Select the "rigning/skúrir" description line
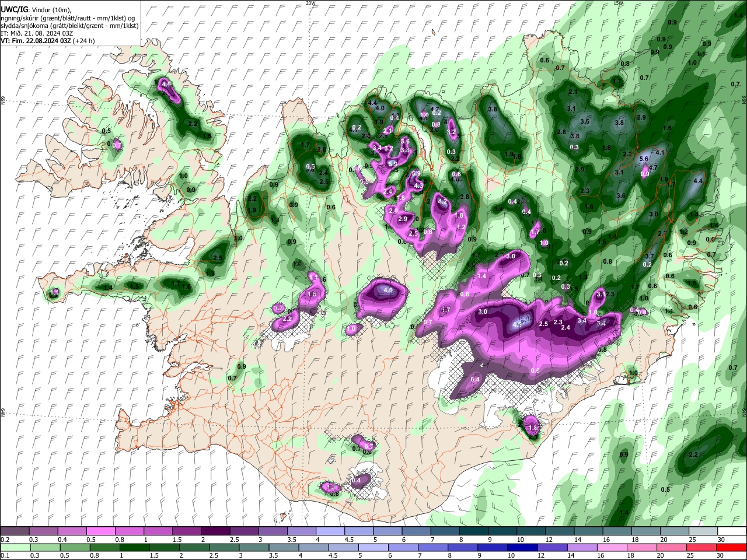 (68, 18)
